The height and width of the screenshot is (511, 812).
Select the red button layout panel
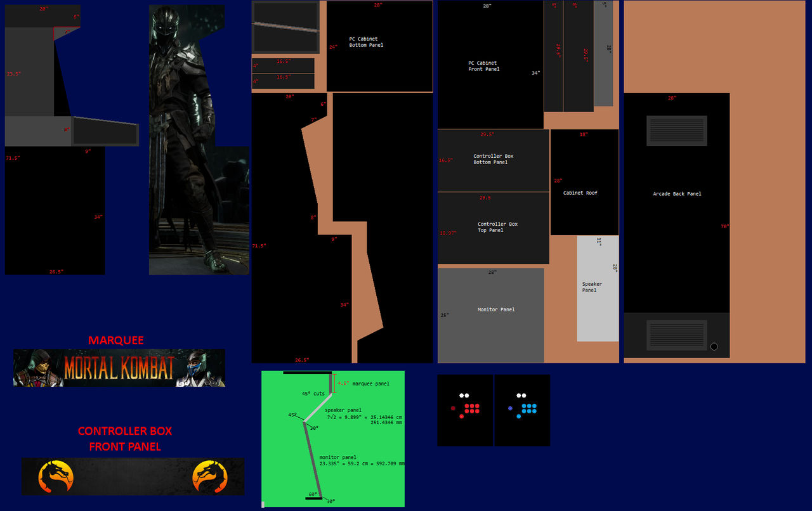[465, 410]
